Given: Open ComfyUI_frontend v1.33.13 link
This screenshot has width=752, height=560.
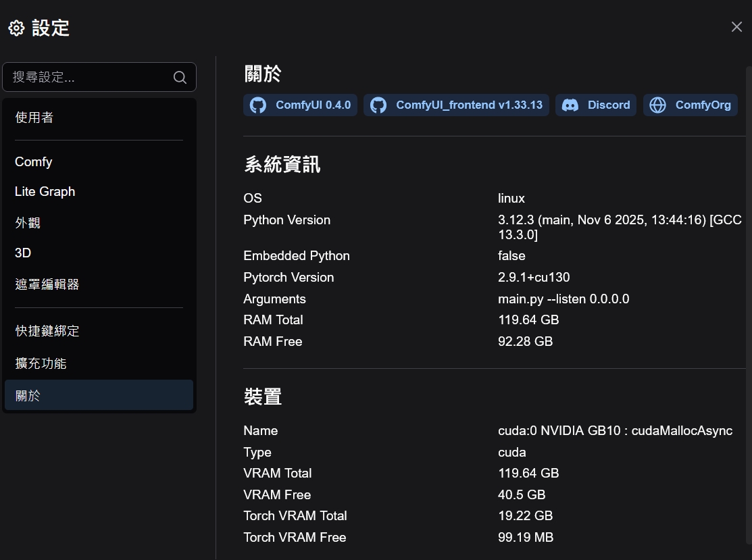Looking at the screenshot, I should [x=469, y=105].
